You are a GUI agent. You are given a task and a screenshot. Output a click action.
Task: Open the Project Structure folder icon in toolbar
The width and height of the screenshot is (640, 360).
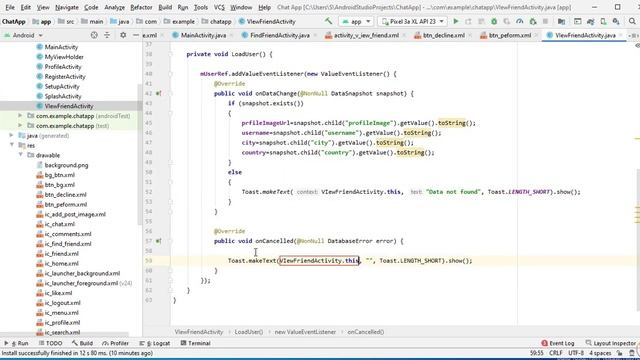click(x=561, y=21)
